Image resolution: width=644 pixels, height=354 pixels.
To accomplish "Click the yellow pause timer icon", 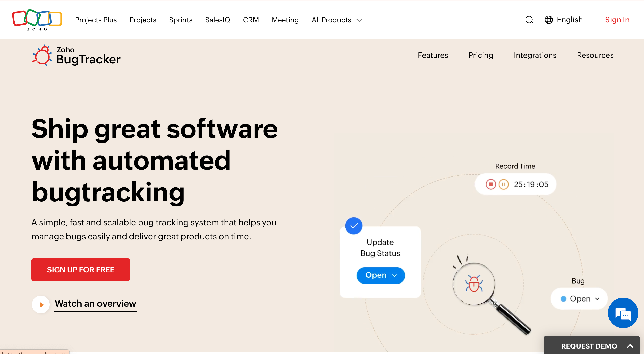I will (x=504, y=184).
